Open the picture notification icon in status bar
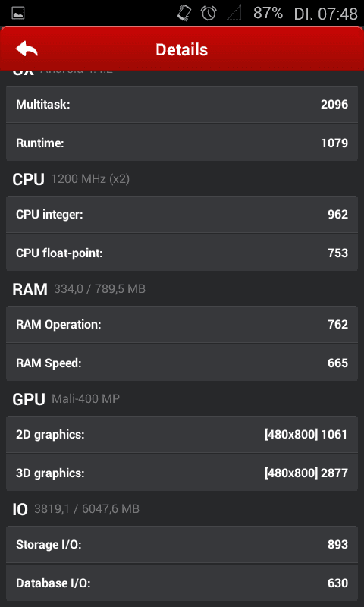 tap(18, 14)
